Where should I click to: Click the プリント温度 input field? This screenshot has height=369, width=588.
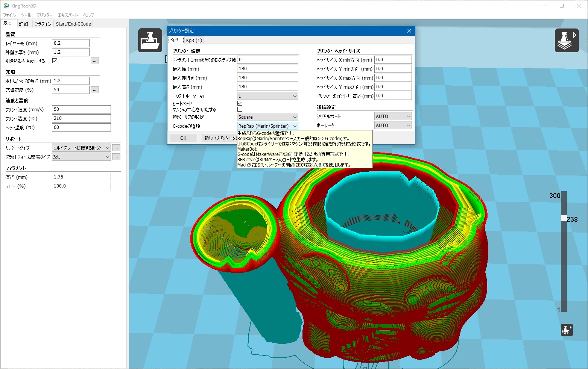(x=81, y=118)
